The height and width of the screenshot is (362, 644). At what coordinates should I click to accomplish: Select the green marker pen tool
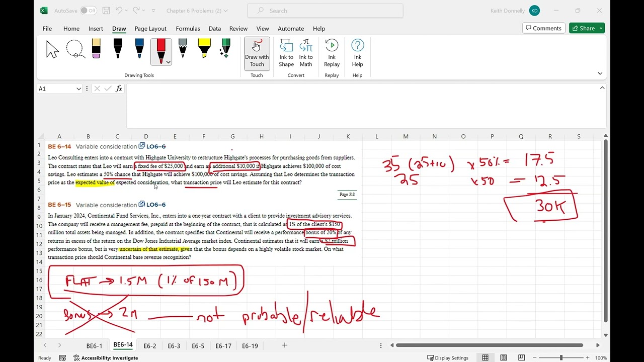click(226, 49)
